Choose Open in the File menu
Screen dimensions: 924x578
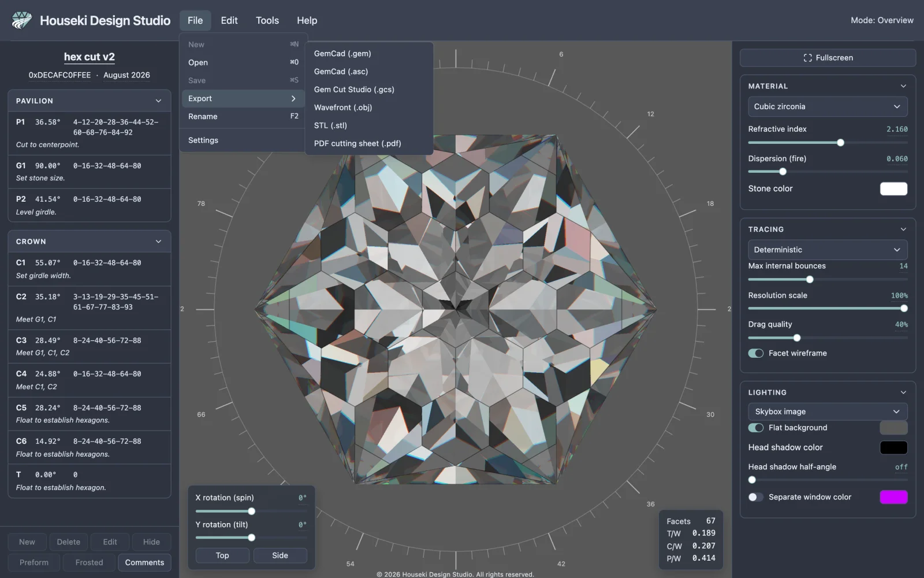click(x=243, y=62)
